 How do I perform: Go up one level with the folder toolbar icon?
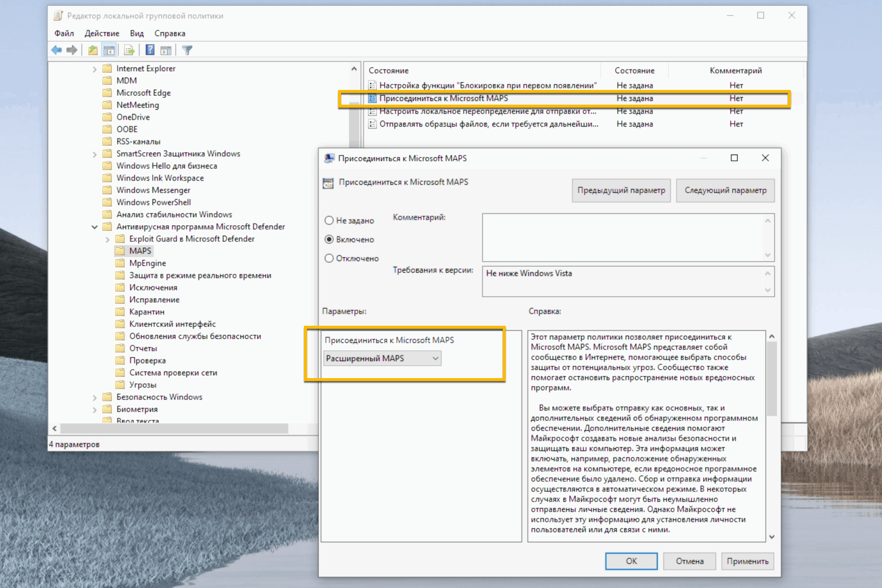click(x=93, y=50)
